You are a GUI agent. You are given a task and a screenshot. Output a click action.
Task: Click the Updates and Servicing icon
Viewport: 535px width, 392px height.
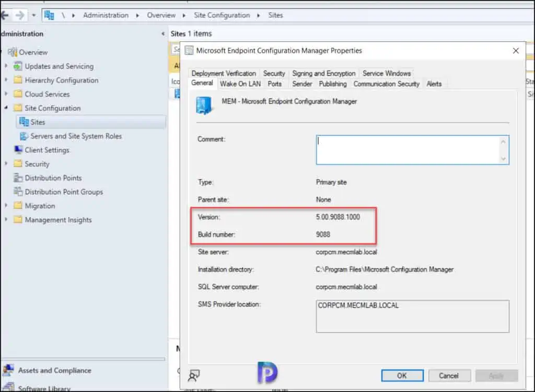tap(18, 66)
